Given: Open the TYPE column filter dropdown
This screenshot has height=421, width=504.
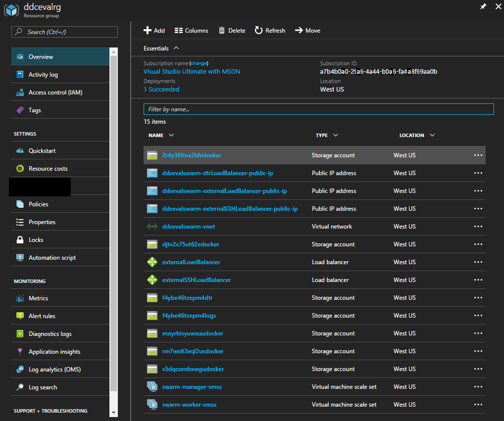Looking at the screenshot, I should [336, 135].
